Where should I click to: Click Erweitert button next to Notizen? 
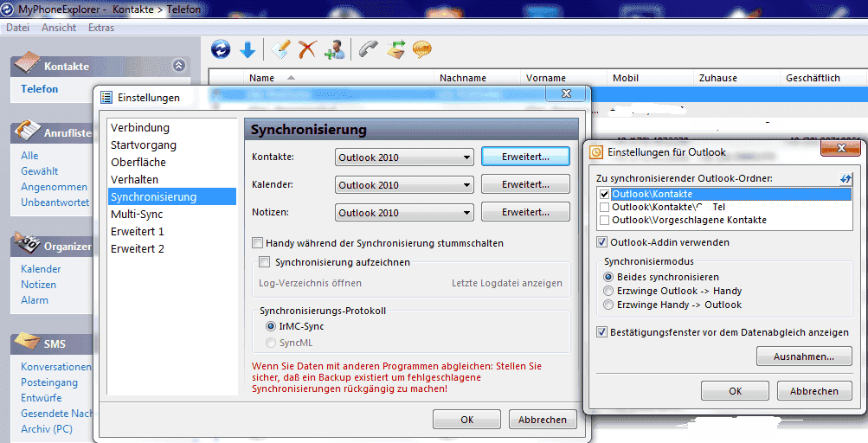[525, 212]
